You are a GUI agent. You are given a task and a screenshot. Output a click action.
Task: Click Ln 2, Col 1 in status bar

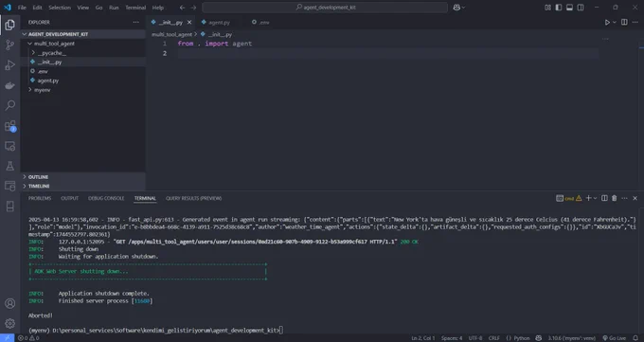tap(422, 338)
